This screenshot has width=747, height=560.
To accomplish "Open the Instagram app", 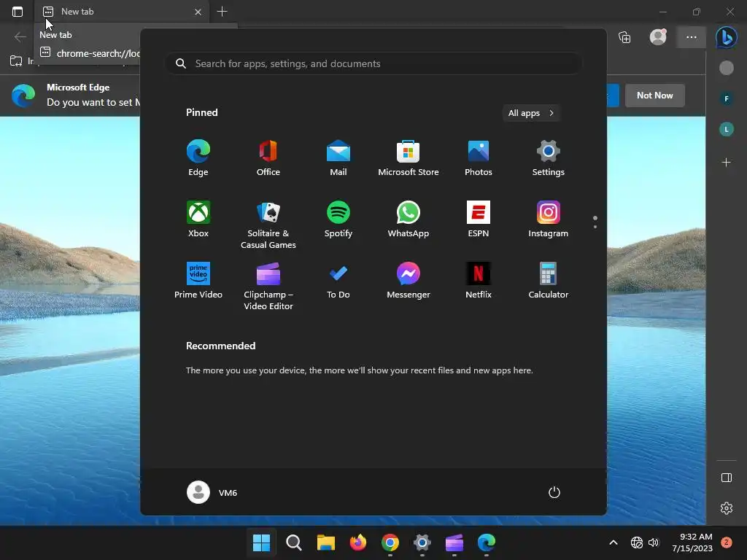I will click(549, 219).
